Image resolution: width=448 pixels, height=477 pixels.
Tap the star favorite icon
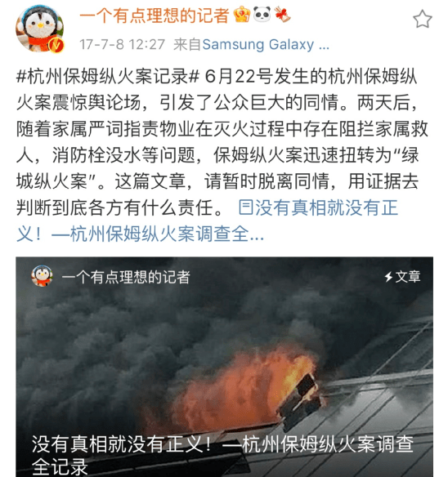pyautogui.click(x=423, y=19)
